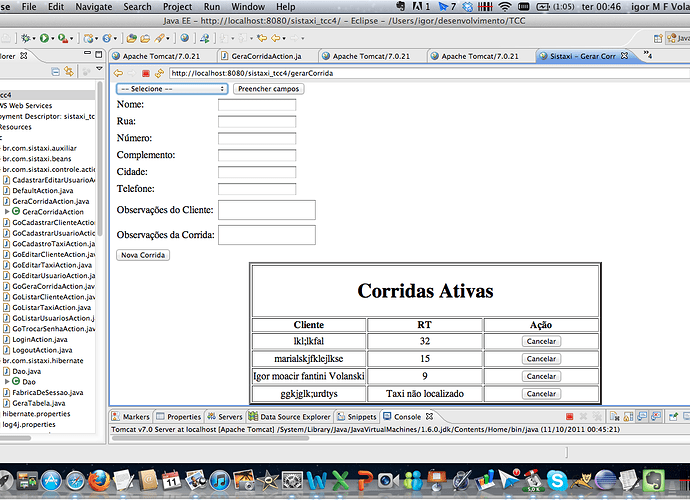Cancel the ride for client lkl;lkfal

coord(541,341)
